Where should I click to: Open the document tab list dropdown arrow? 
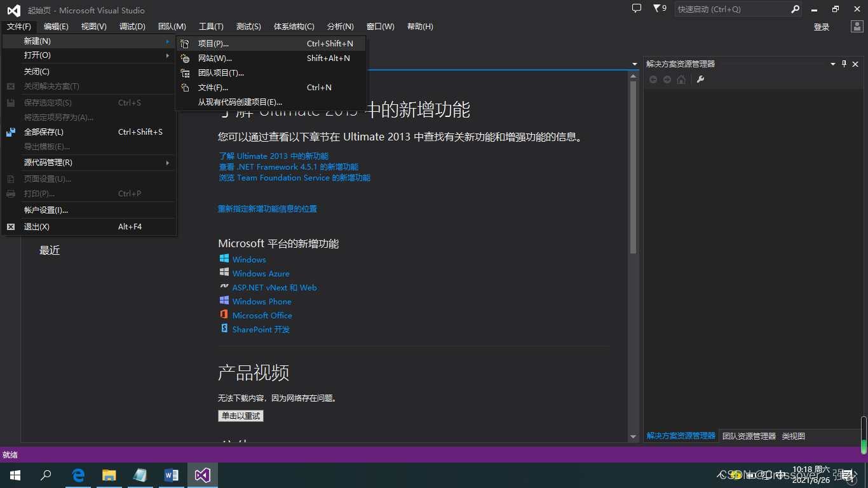[634, 64]
